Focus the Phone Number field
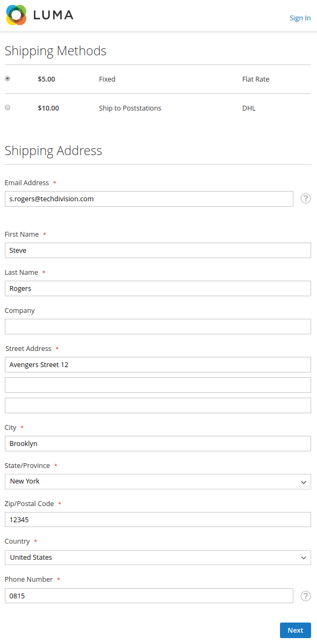Image resolution: width=317 pixels, height=644 pixels. tap(149, 596)
